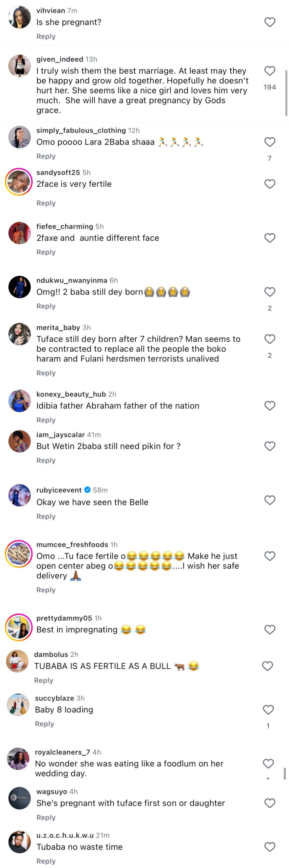Open mumcee_freshfoods avatar story ring
The image size is (289, 868).
point(19,554)
